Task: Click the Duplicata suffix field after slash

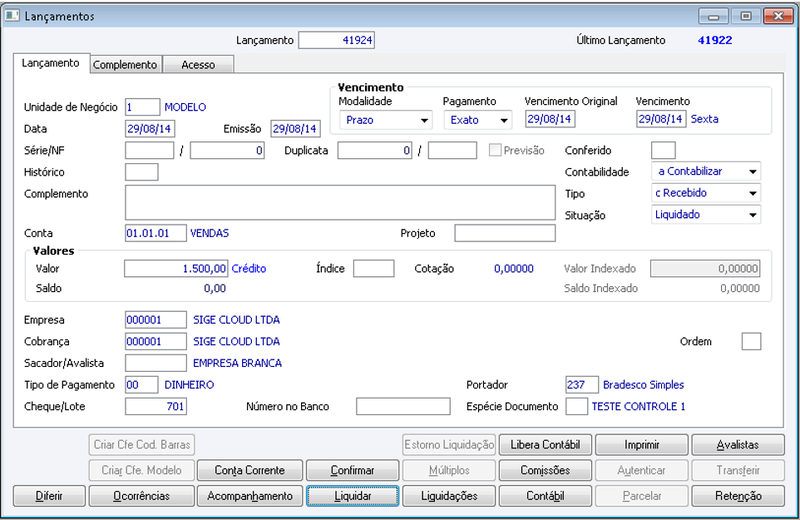Action: point(453,151)
